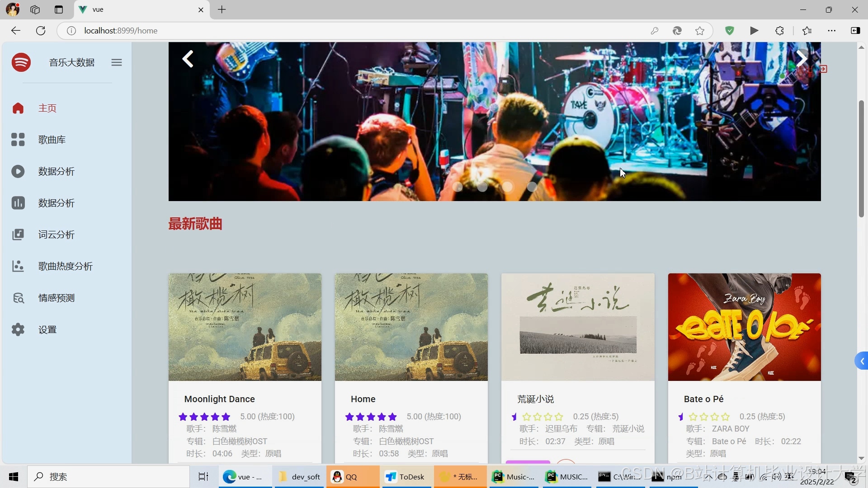868x488 pixels.
Task: Select the play-circle 数据分析 icon
Action: pyautogui.click(x=18, y=171)
